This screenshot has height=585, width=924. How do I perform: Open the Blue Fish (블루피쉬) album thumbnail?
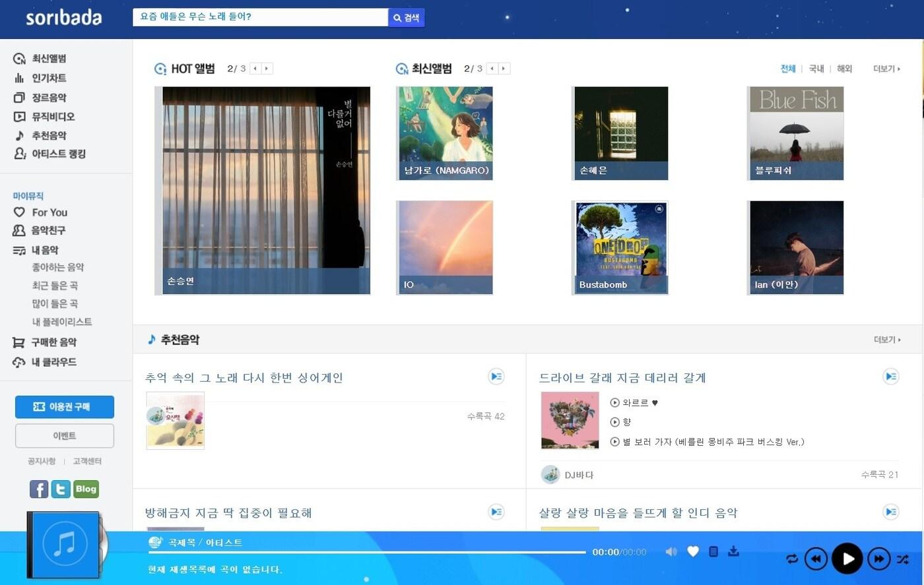[x=795, y=133]
